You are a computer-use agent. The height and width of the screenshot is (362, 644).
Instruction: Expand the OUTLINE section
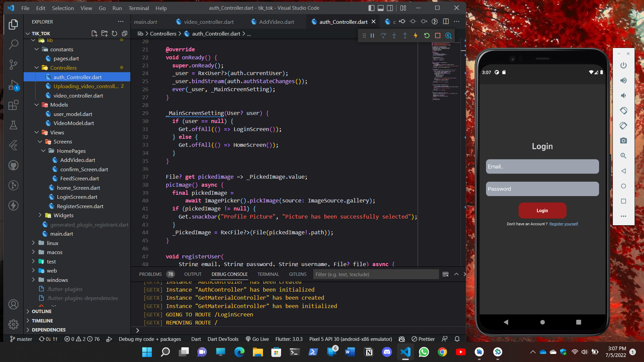click(42, 311)
